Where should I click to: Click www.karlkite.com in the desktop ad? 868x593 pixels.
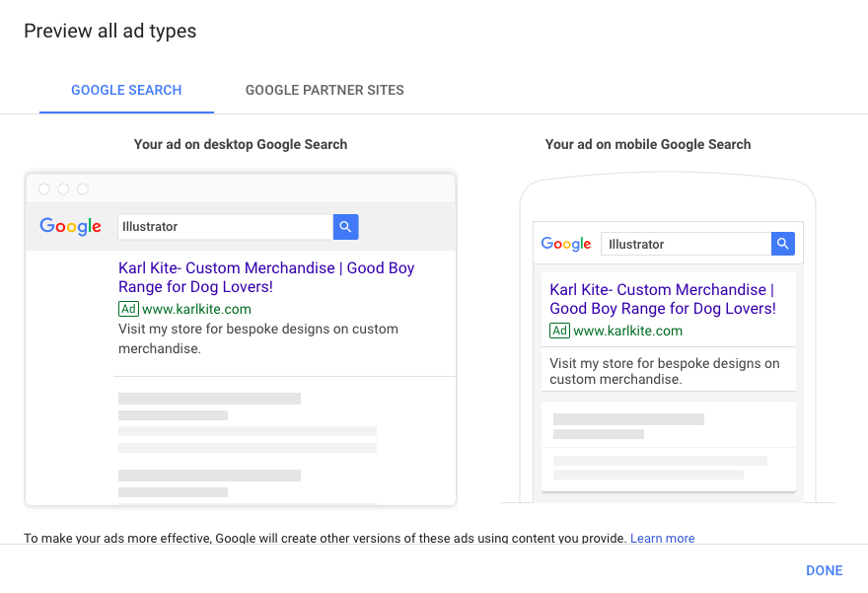(x=197, y=309)
